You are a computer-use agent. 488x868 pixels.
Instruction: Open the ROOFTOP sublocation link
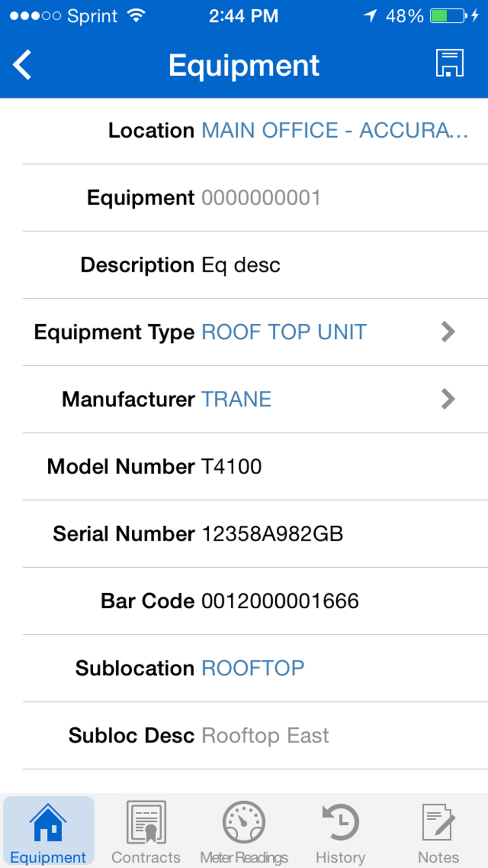pyautogui.click(x=253, y=668)
